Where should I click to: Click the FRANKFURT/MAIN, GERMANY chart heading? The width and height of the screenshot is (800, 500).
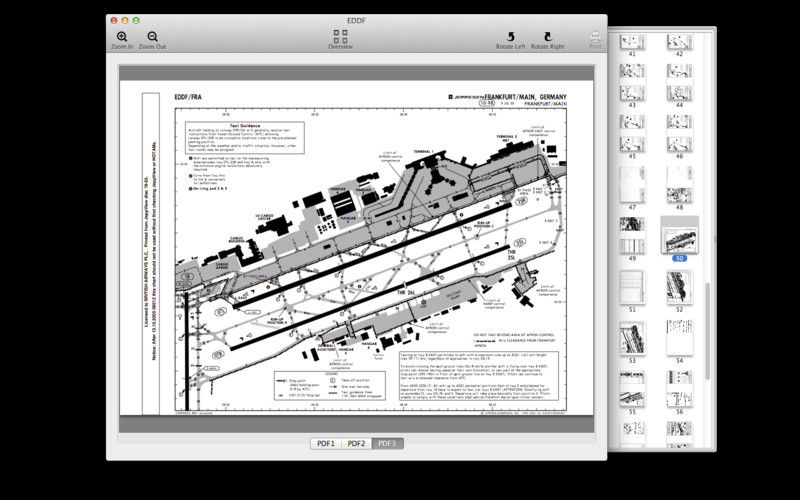[525, 97]
